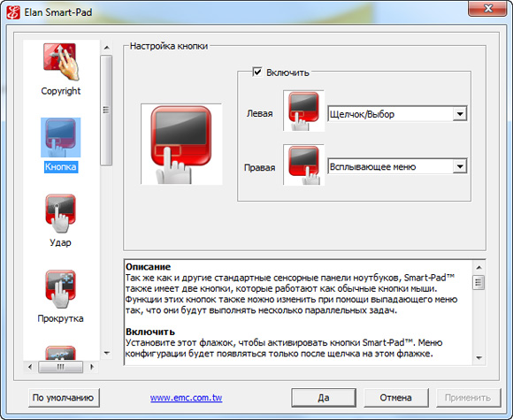Click the Elan logo in title bar

click(13, 12)
